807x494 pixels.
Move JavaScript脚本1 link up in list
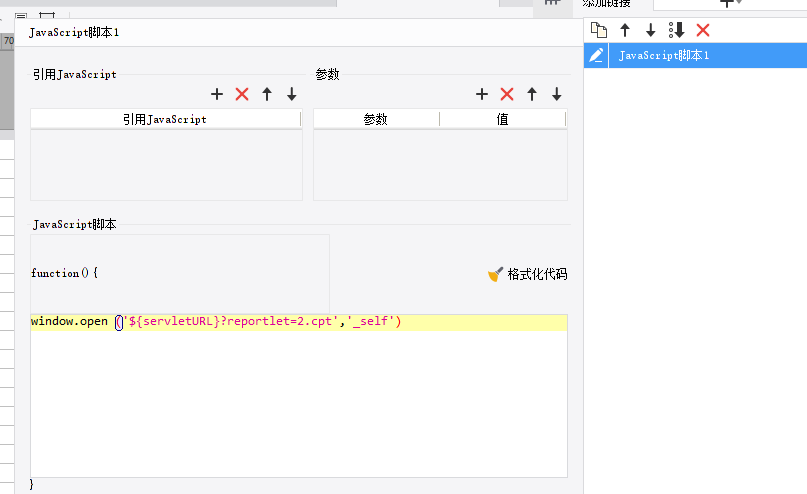[625, 30]
